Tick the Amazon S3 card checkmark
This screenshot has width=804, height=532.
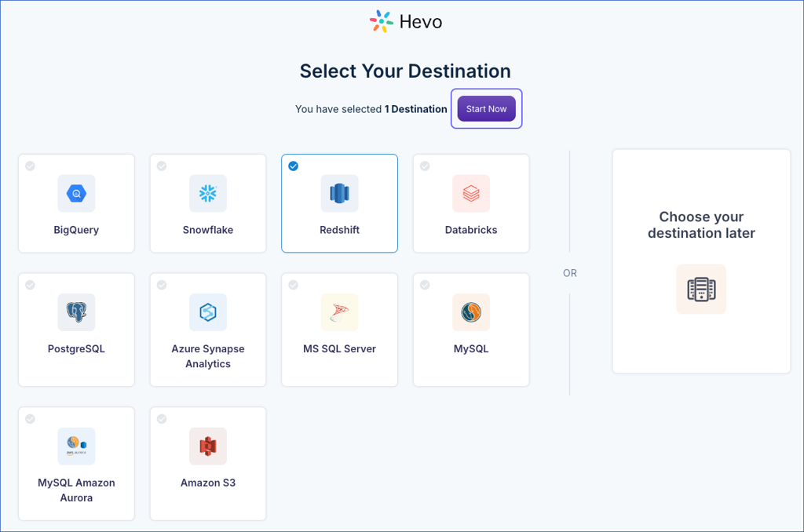[162, 419]
